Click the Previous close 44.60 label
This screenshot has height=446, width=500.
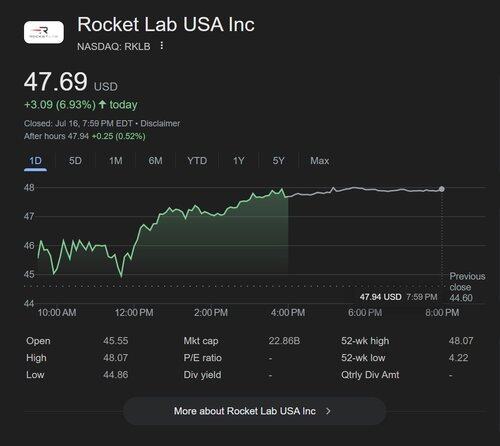point(467,287)
